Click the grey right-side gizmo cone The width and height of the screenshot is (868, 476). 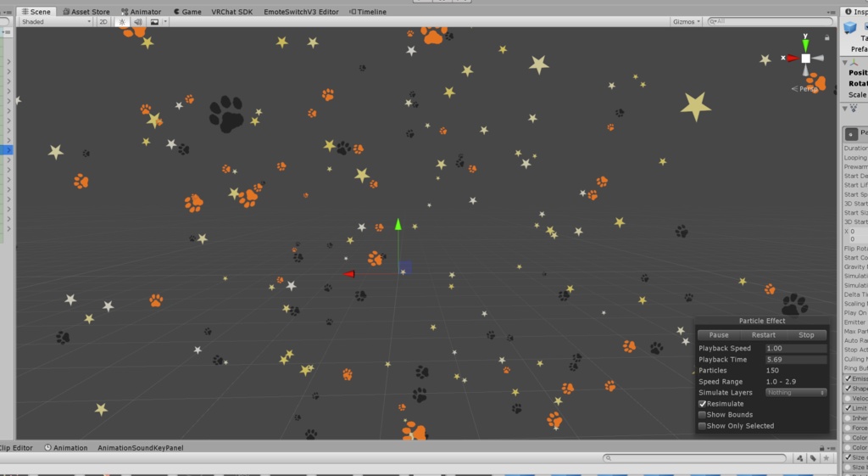point(818,59)
